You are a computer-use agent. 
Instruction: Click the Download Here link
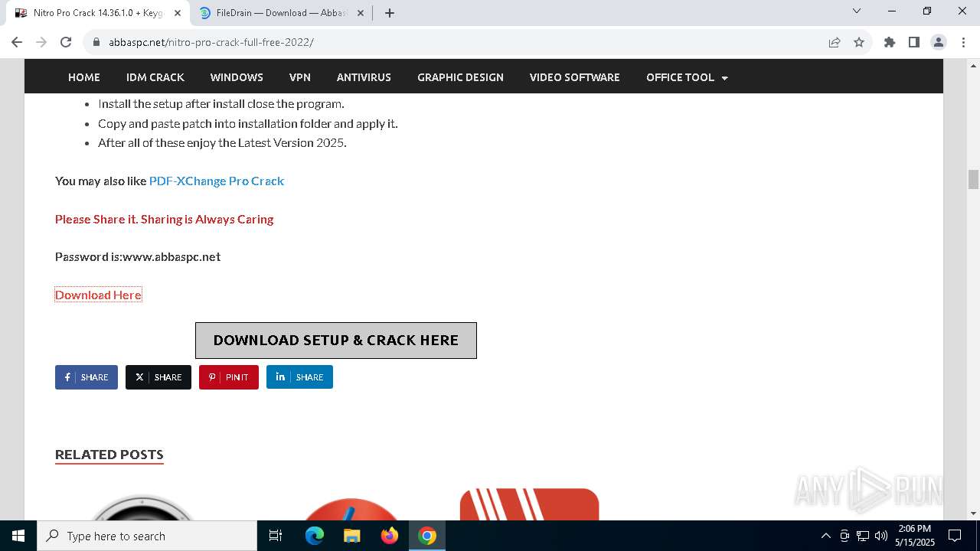click(x=98, y=295)
